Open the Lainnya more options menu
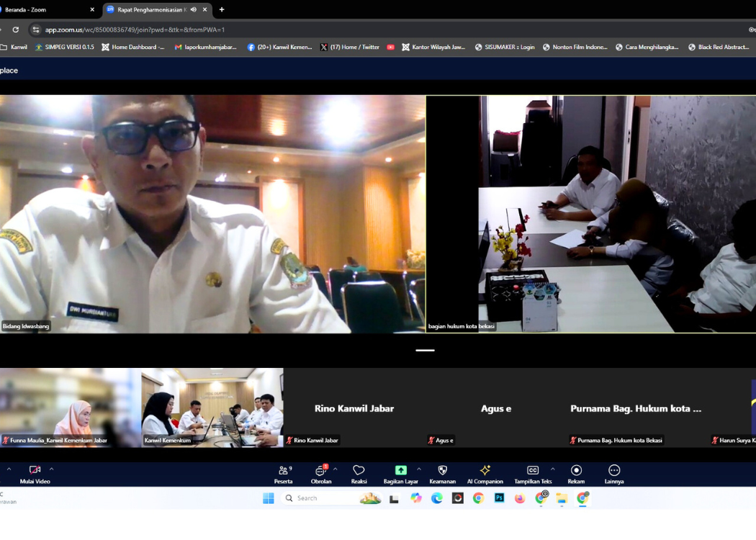 point(613,474)
